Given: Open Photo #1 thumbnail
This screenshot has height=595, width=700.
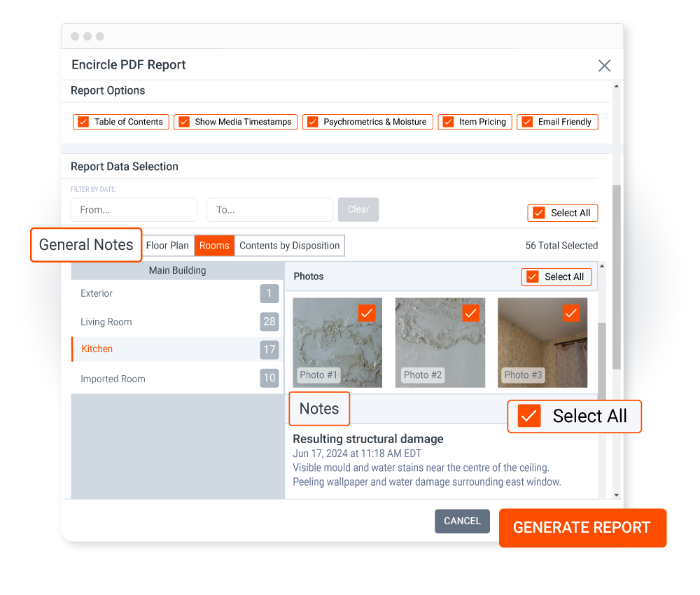Looking at the screenshot, I should (337, 343).
